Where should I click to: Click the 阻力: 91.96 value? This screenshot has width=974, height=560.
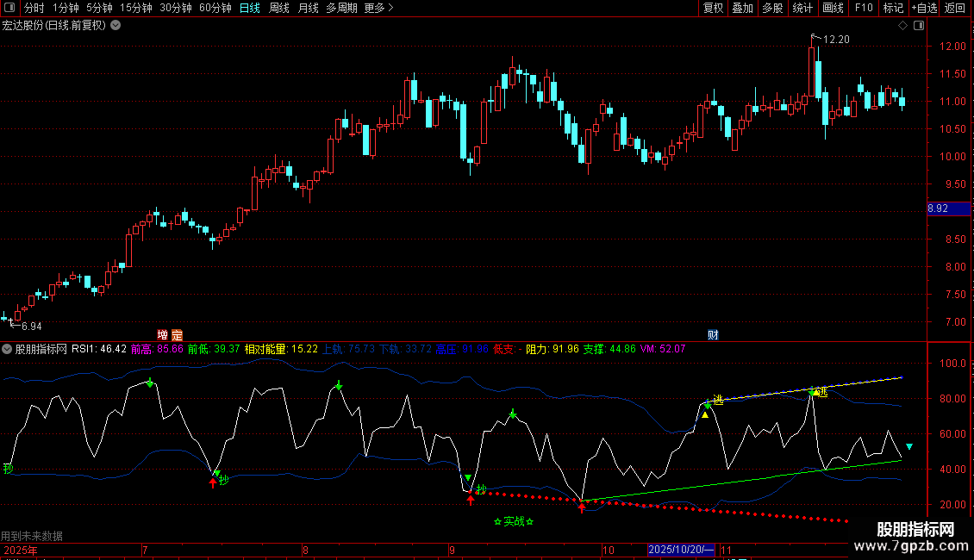tap(553, 349)
